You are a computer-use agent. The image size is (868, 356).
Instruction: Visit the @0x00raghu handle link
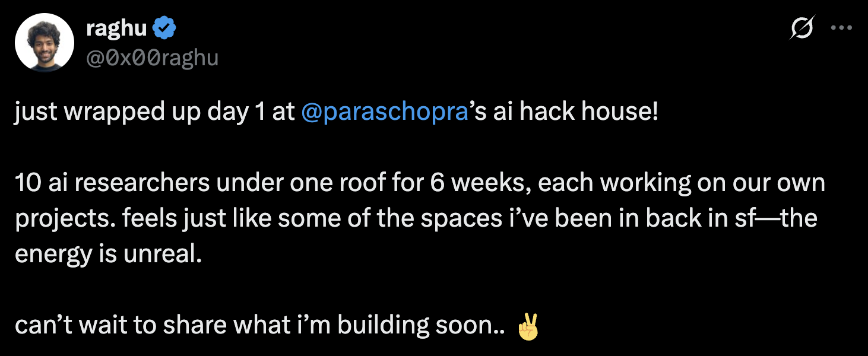[153, 58]
